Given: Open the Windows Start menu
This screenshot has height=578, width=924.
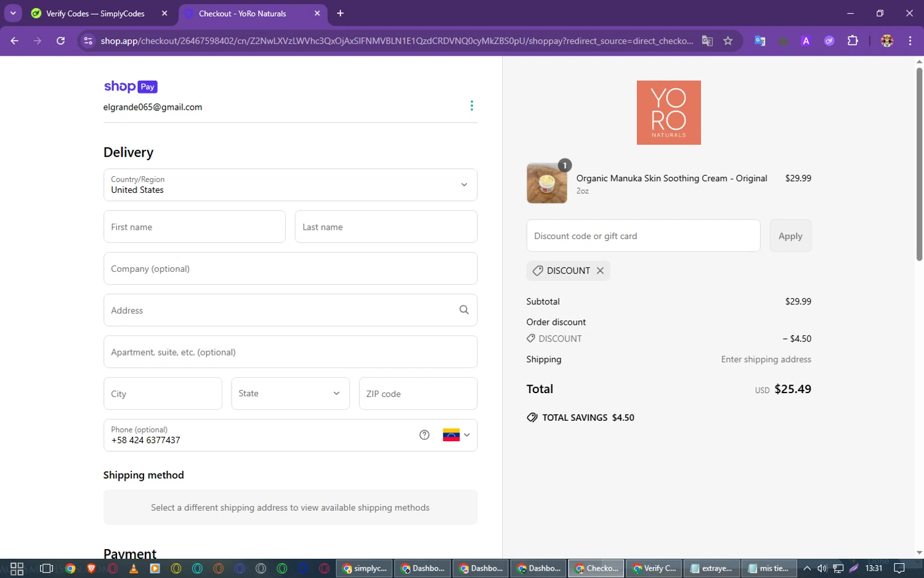Looking at the screenshot, I should click(x=17, y=568).
